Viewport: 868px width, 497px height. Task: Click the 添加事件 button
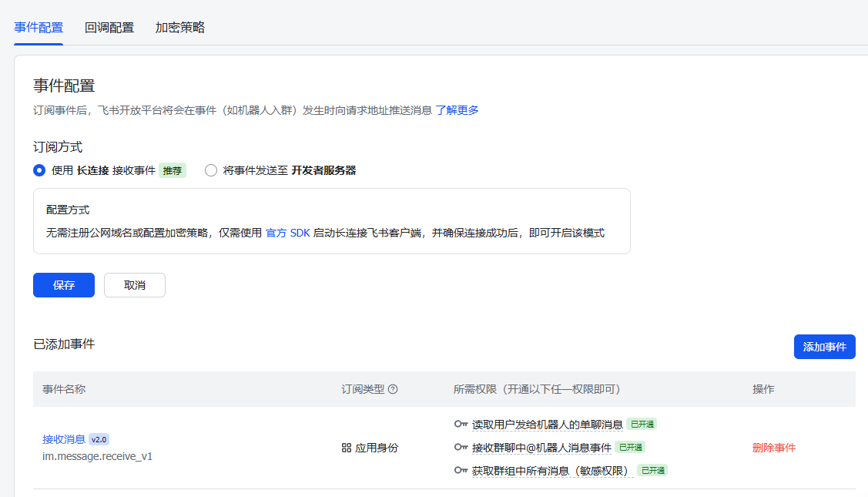click(x=824, y=346)
